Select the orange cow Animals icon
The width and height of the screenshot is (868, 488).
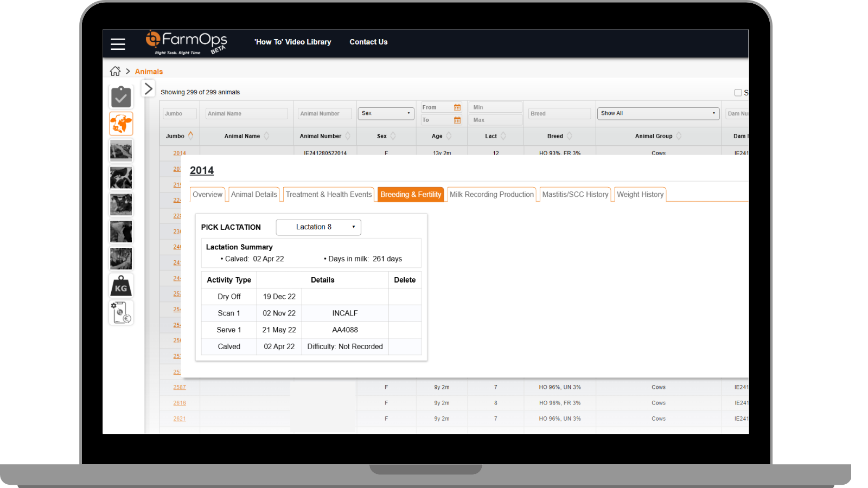pos(121,124)
